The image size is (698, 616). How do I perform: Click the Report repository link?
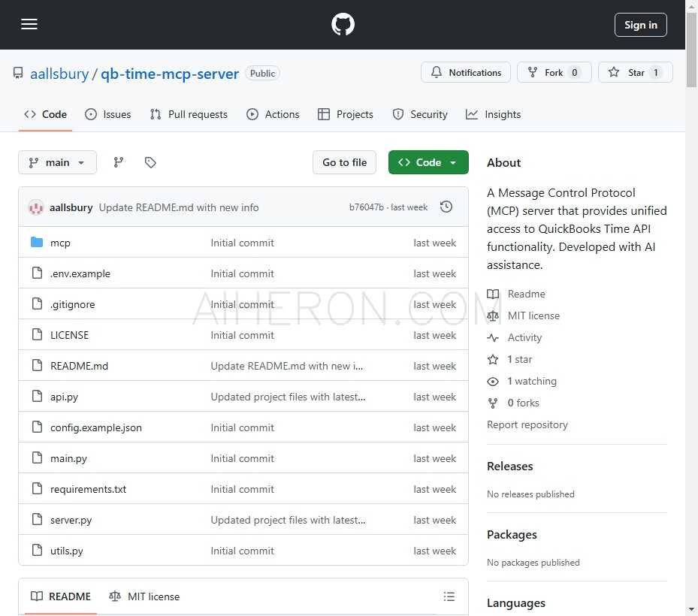pyautogui.click(x=527, y=424)
